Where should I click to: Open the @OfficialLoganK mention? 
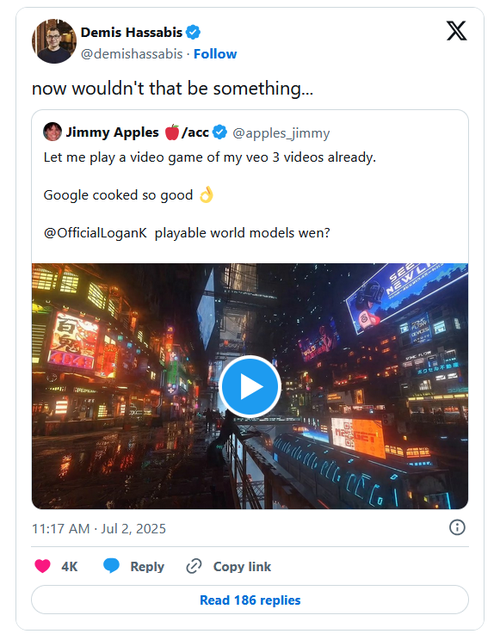[x=95, y=233]
